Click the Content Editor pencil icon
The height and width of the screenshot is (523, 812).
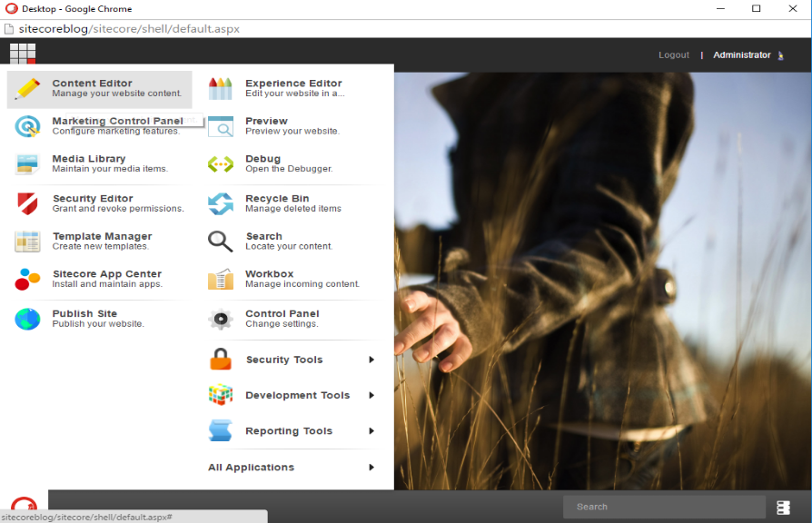(x=27, y=89)
